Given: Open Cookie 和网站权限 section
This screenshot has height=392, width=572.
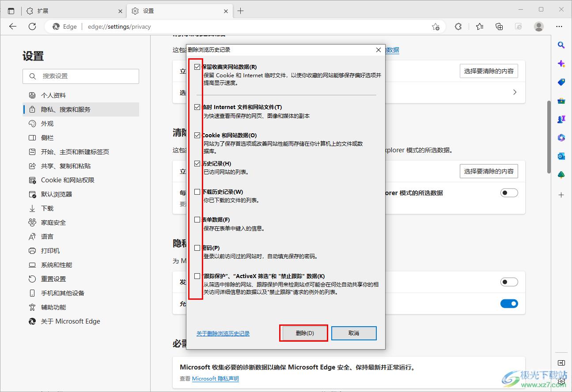Looking at the screenshot, I should (x=81, y=180).
